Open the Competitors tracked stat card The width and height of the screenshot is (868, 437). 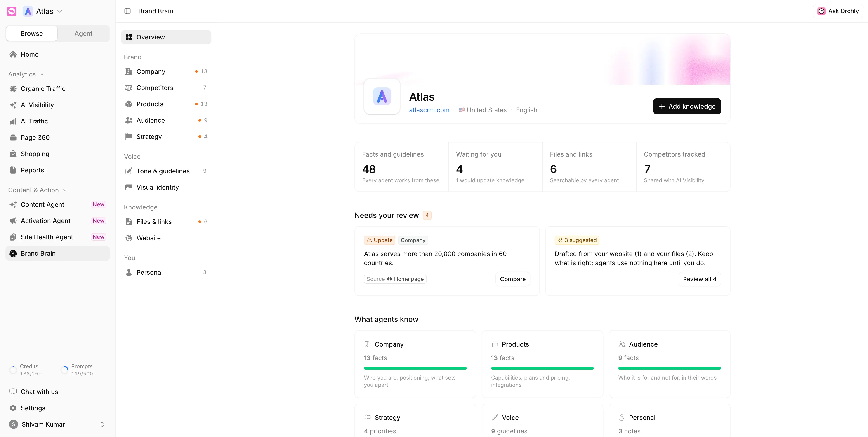[x=683, y=167]
